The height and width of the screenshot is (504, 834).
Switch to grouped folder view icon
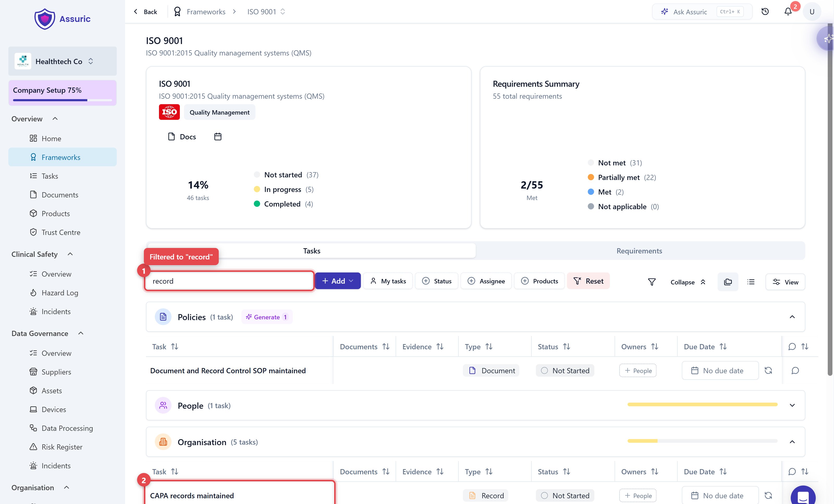coord(728,282)
